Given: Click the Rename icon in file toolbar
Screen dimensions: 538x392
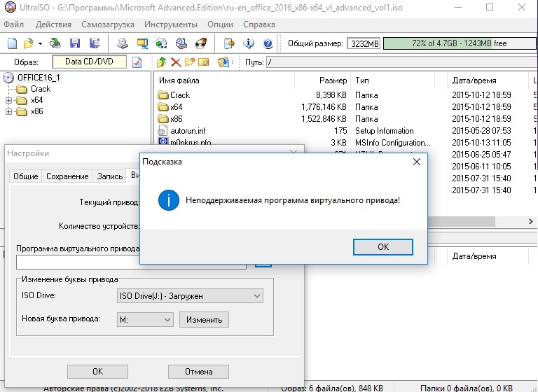Looking at the screenshot, I should click(203, 62).
